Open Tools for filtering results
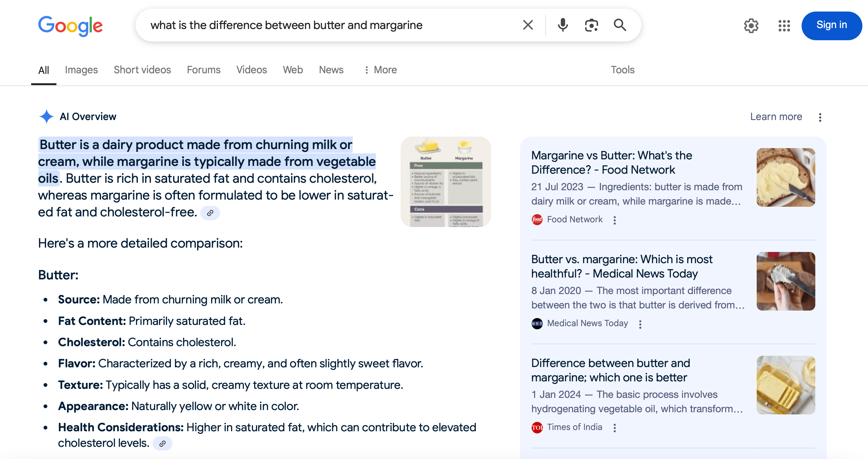868x459 pixels. coord(622,70)
